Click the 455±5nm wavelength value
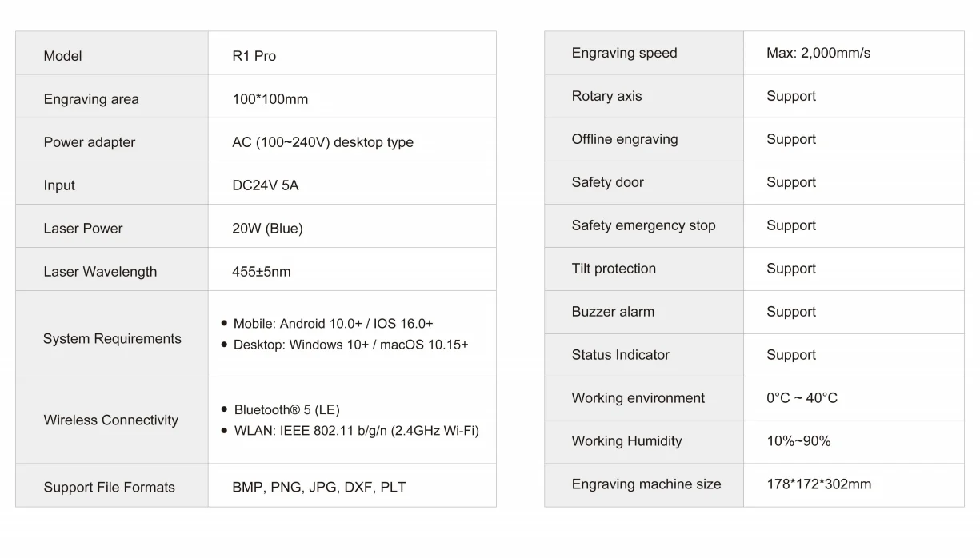Viewport: 980px width, 558px height. [x=262, y=272]
